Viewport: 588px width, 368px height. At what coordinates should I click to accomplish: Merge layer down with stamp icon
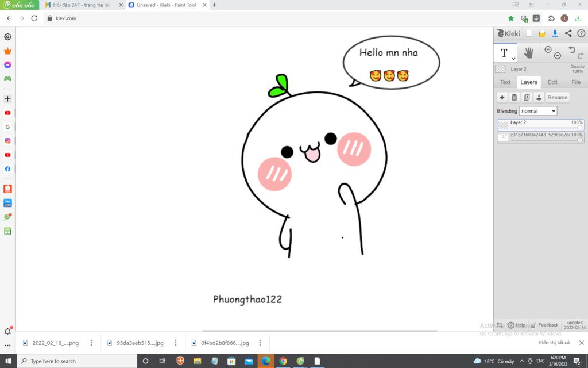pyautogui.click(x=539, y=97)
